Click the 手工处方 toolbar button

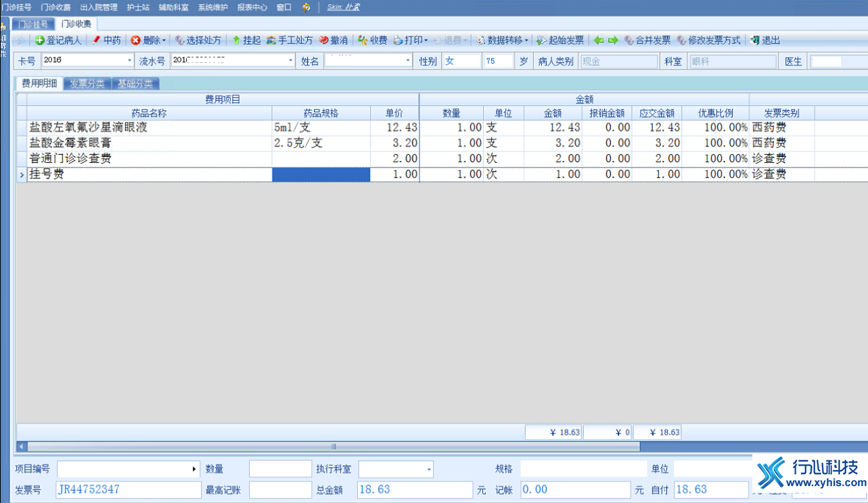[290, 41]
